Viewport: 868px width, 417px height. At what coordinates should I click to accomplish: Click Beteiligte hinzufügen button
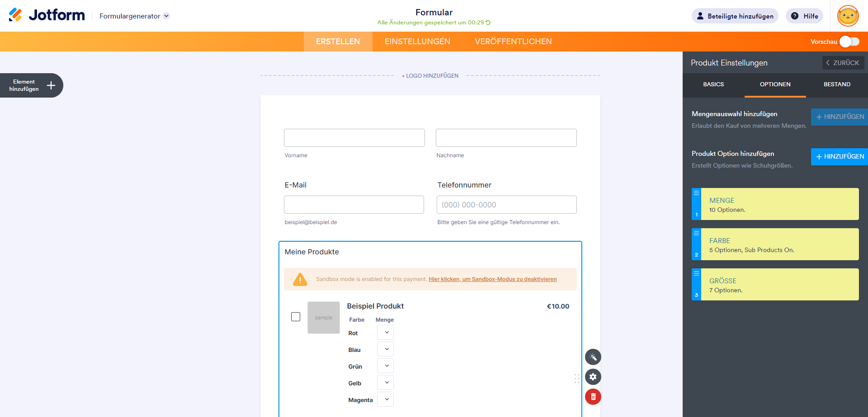point(735,16)
